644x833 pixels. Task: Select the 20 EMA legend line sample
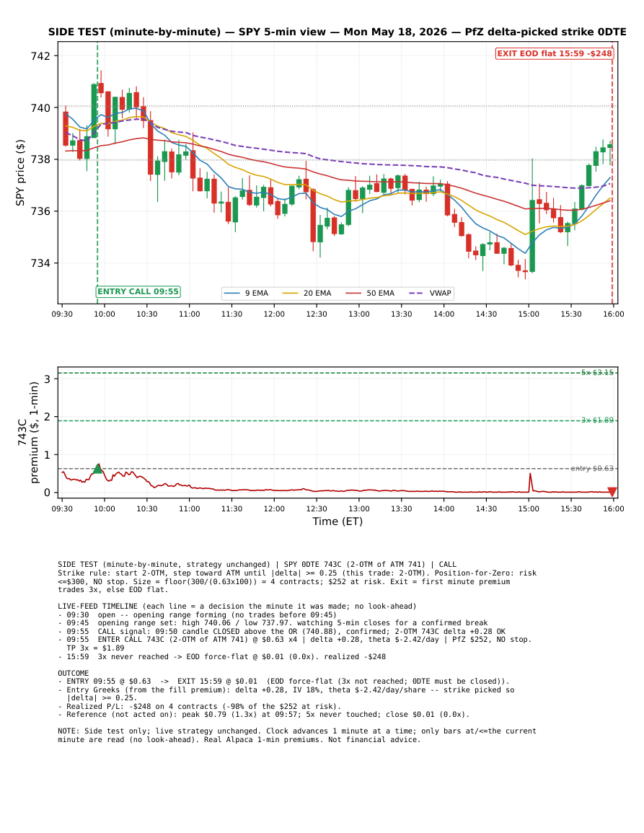[290, 294]
